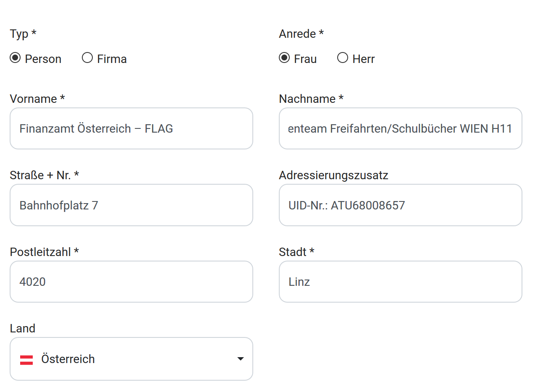Click the Austrian flag icon
The image size is (535, 392).
pyautogui.click(x=26, y=359)
